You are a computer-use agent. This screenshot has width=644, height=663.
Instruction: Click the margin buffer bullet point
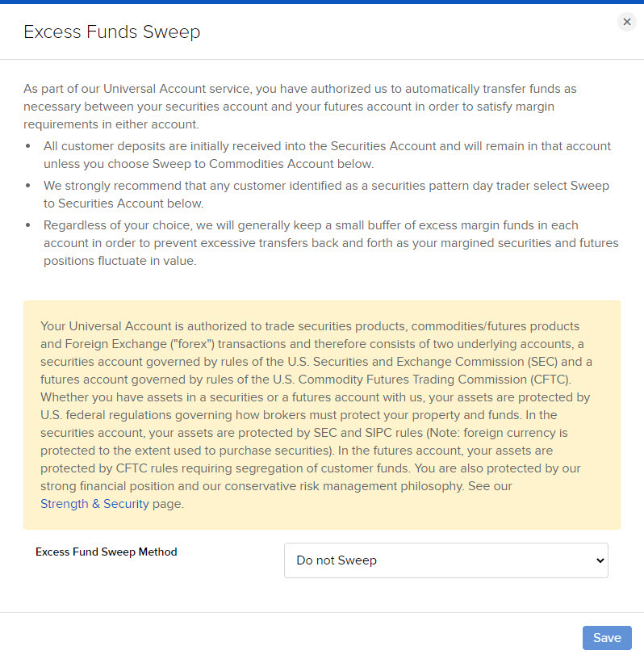[x=322, y=242]
